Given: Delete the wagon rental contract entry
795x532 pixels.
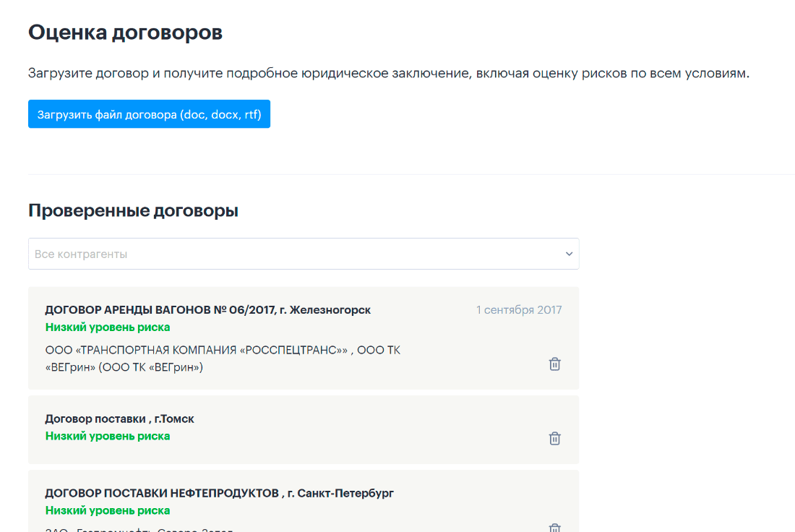Looking at the screenshot, I should coord(554,364).
